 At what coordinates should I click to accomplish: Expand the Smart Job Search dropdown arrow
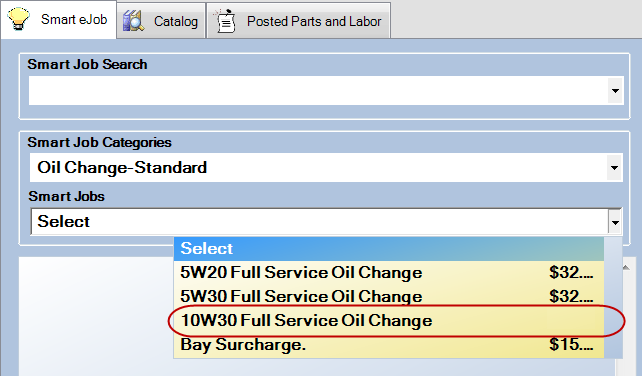[615, 91]
